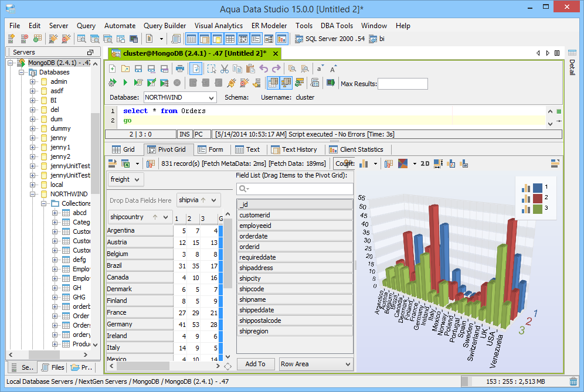This screenshot has height=392, width=584.
Task: Click the Copy icon in query toolbar
Action: pyautogui.click(x=237, y=69)
